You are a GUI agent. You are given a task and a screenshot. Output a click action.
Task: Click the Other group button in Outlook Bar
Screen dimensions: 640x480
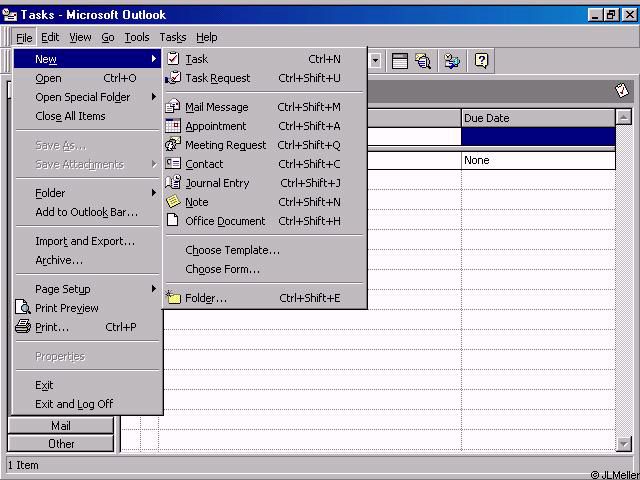61,444
